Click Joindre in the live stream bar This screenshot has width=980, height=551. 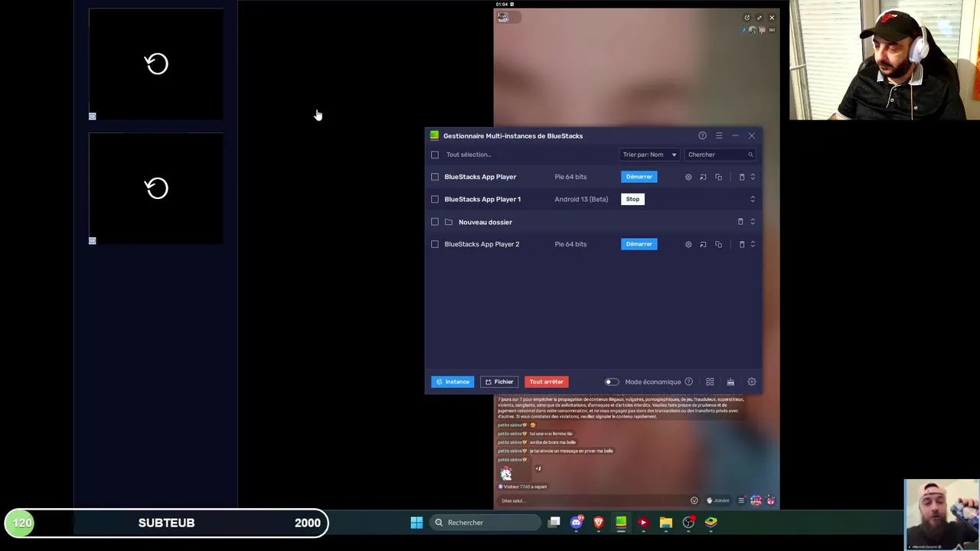point(717,500)
